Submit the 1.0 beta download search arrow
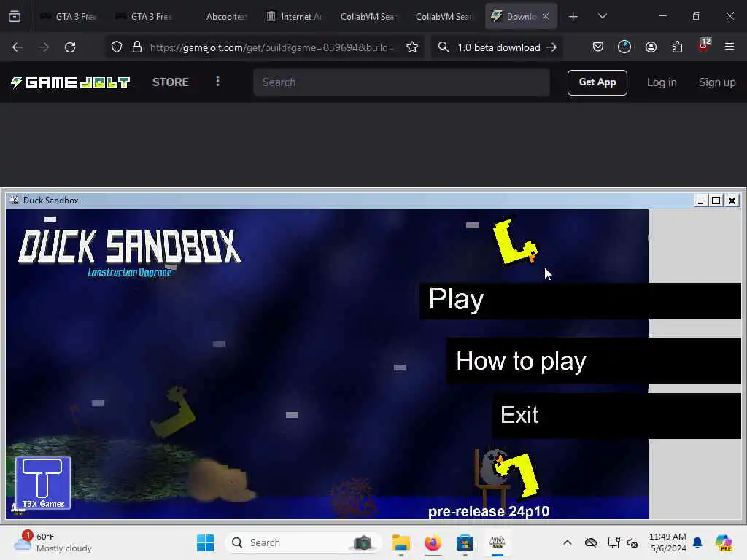 (x=551, y=47)
